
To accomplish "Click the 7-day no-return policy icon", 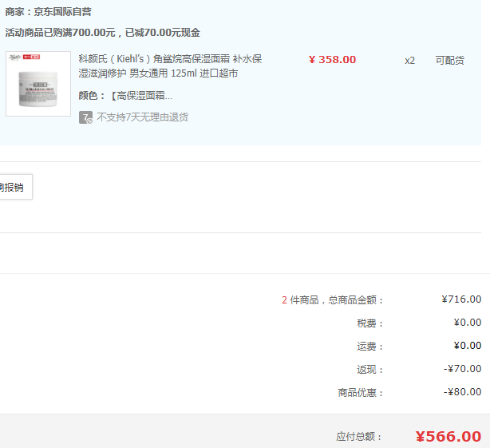I will [85, 117].
